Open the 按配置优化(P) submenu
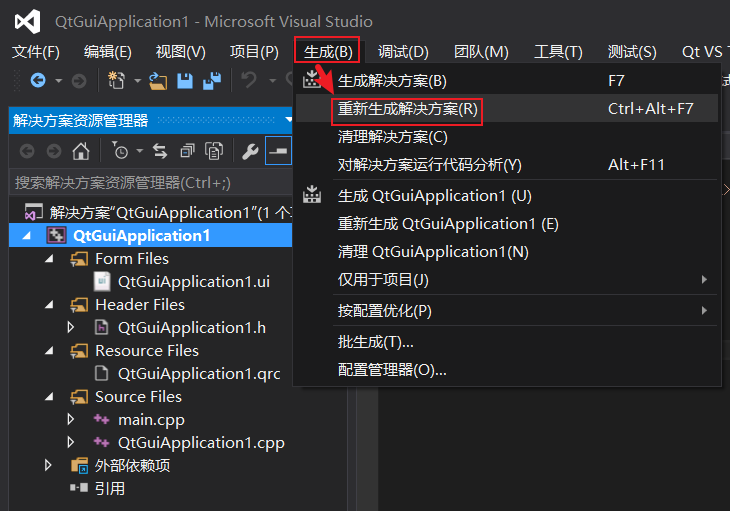 coord(507,310)
